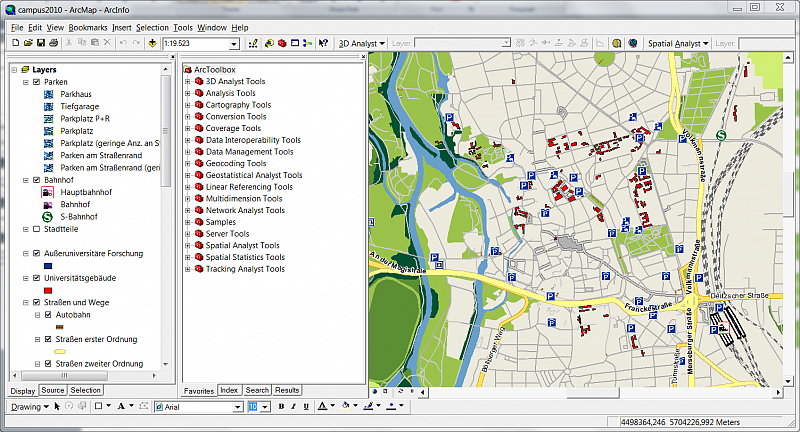Click the 3D Analyst Tools toolbox icon

pos(199,81)
